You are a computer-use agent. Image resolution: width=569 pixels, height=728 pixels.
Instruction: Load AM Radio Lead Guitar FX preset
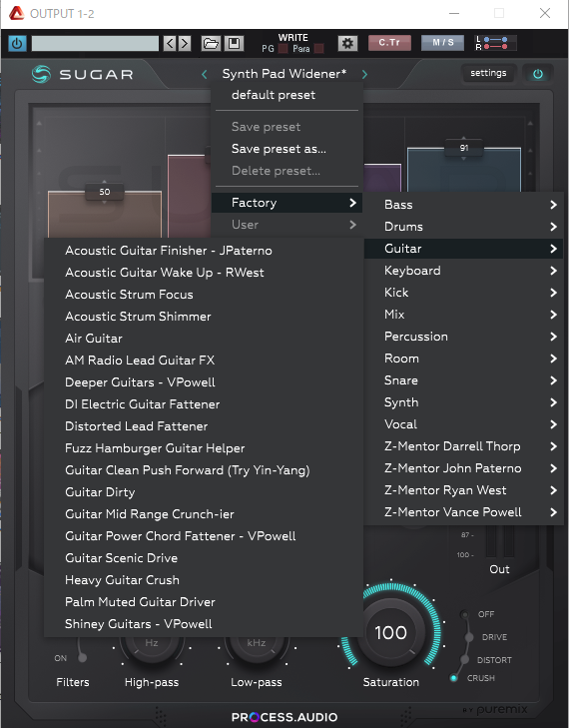204,361
